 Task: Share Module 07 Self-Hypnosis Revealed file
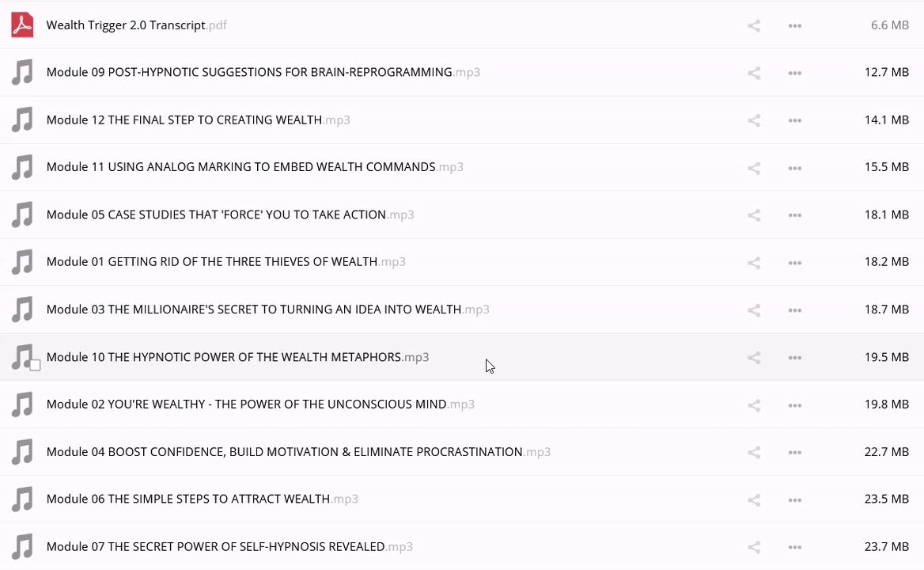pyautogui.click(x=754, y=547)
